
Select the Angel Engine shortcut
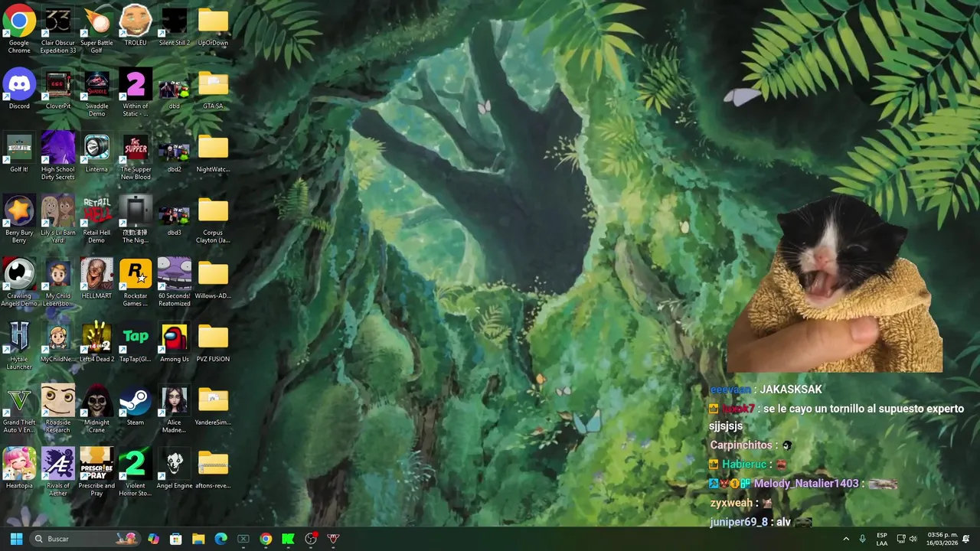coord(174,469)
